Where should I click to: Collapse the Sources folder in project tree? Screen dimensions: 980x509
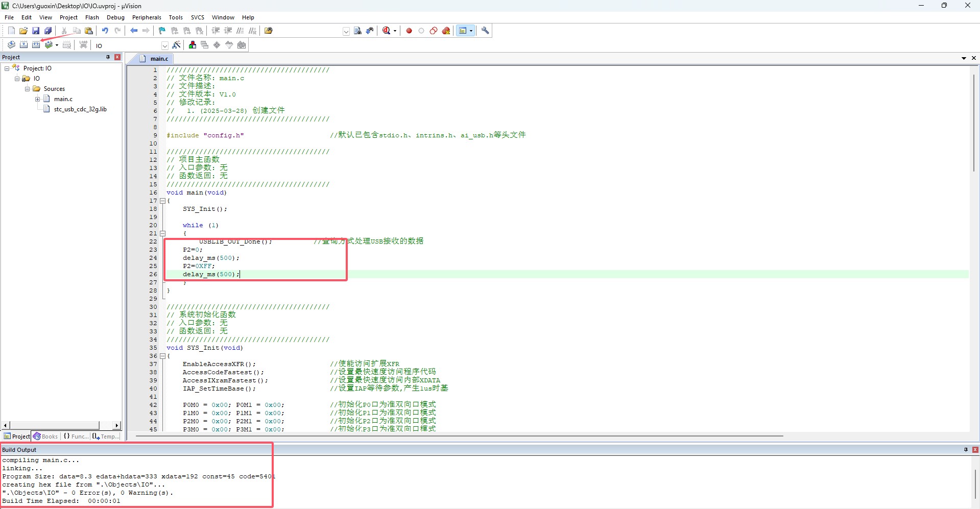tap(28, 89)
